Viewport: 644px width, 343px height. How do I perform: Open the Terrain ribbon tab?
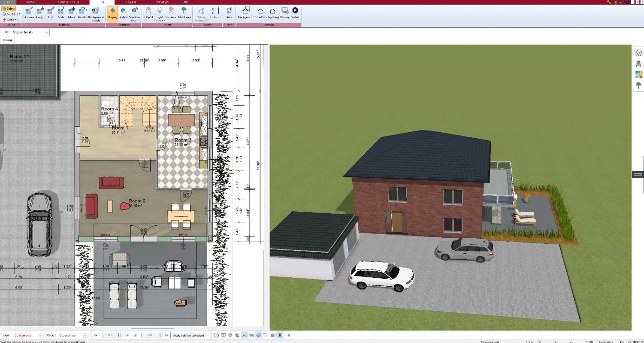(131, 2)
